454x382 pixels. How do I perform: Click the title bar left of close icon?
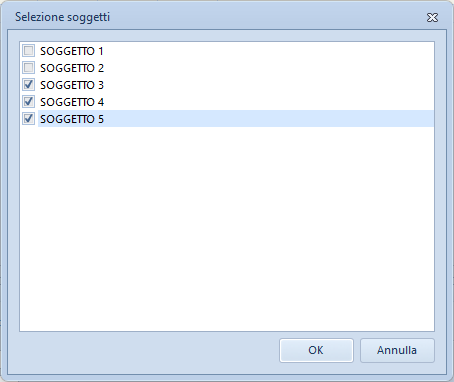point(267,17)
